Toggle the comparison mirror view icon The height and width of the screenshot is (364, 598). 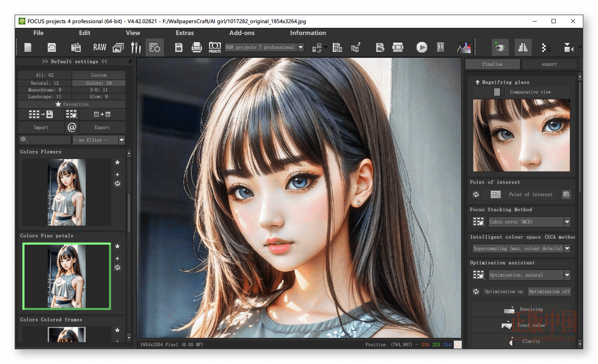[523, 48]
